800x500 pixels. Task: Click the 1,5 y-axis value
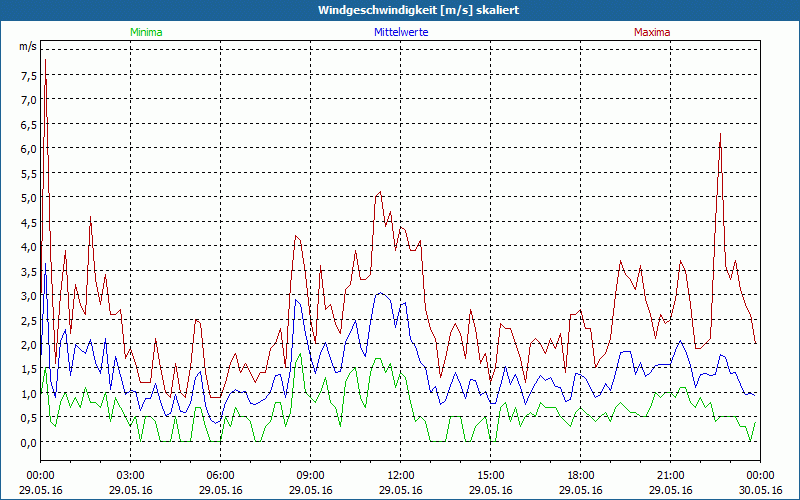[29, 369]
